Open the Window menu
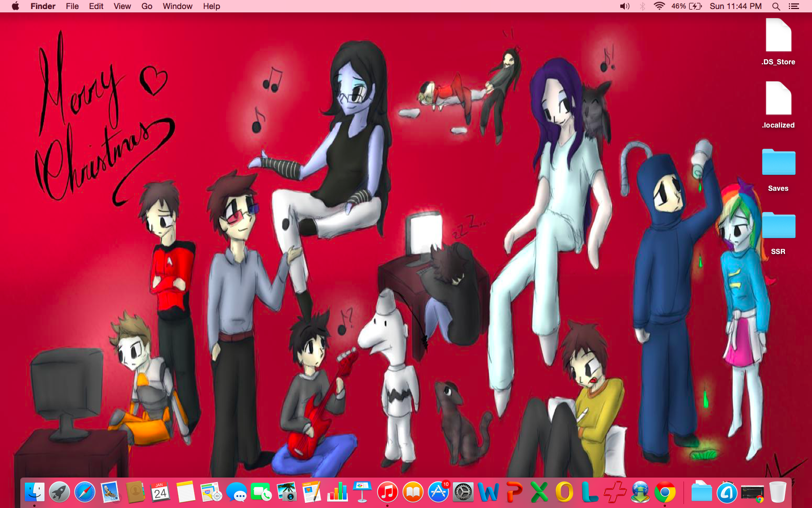The image size is (812, 508). pyautogui.click(x=178, y=6)
